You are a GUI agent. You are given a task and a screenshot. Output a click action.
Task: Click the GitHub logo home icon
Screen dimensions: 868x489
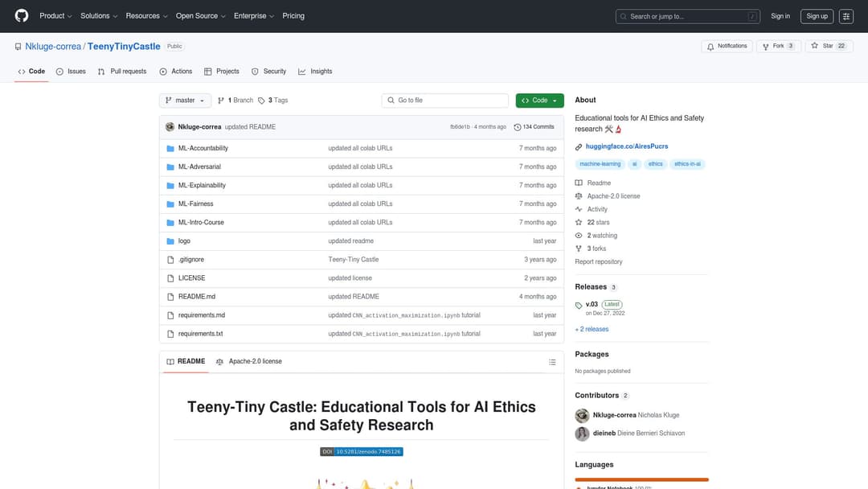[22, 15]
